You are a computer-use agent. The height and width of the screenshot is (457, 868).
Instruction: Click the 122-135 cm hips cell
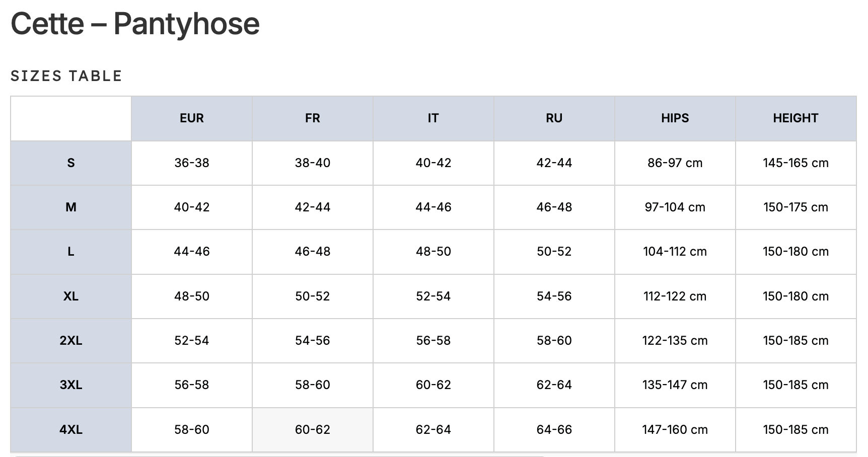[x=675, y=341]
